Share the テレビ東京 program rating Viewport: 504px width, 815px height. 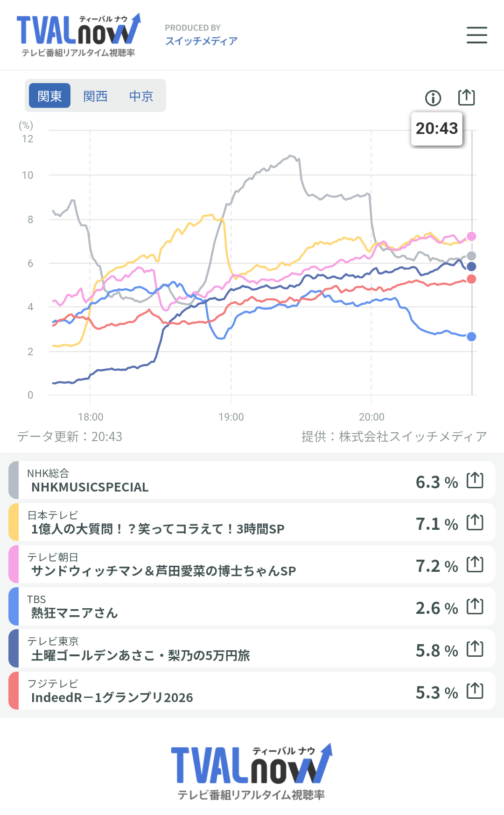click(475, 648)
